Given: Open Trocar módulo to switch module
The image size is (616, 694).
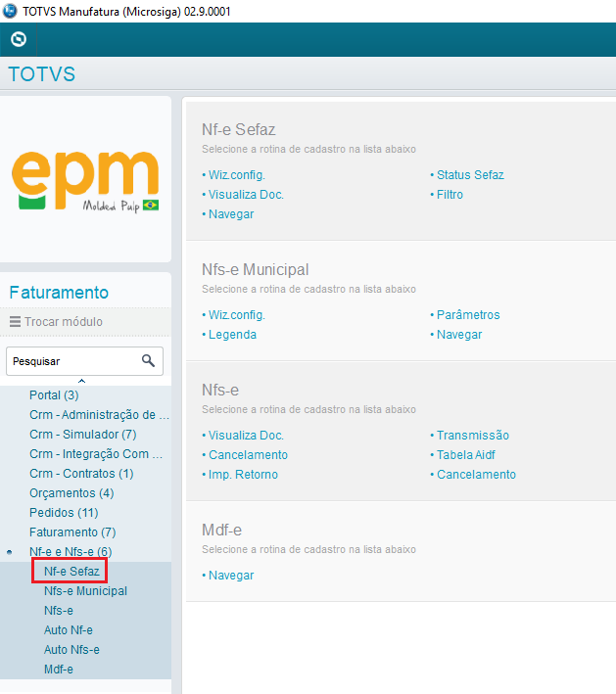Looking at the screenshot, I should 64,322.
